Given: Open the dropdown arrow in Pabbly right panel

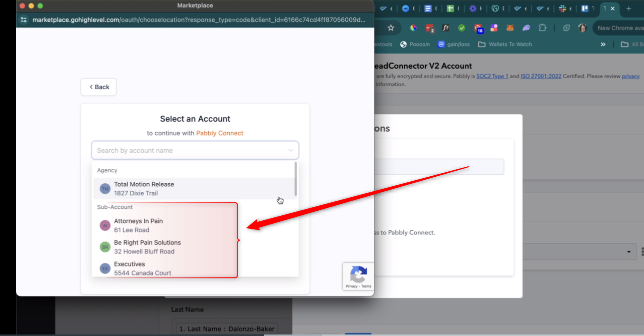Looking at the screenshot, I should click(x=629, y=252).
